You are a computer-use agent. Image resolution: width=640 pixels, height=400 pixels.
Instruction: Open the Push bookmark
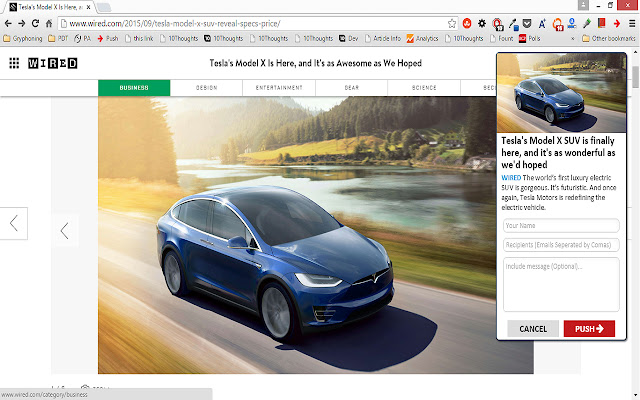coord(108,38)
